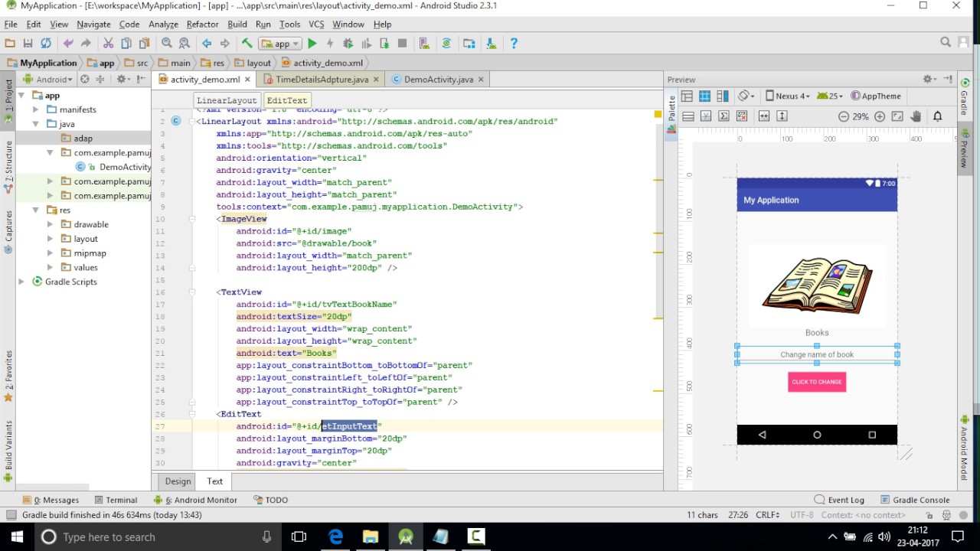Image resolution: width=980 pixels, height=551 pixels.
Task: Open Find with the magnifier icon
Action: click(x=166, y=44)
